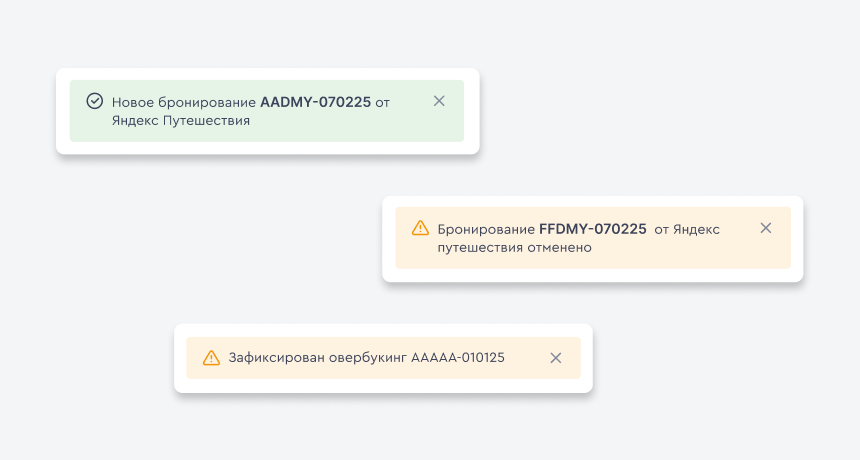860x460 pixels.
Task: Select the bold booking code AADMY-070225
Action: 315,103
